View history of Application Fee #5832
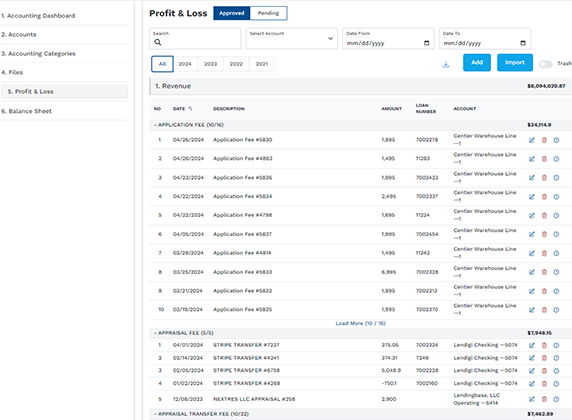The width and height of the screenshot is (572, 420). click(x=556, y=291)
